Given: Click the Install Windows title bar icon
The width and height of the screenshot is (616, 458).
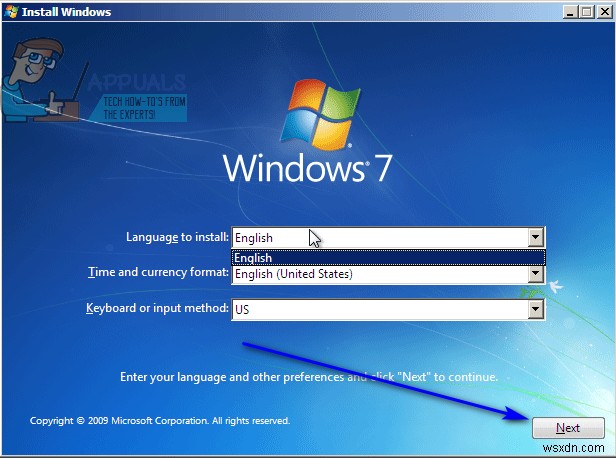Looking at the screenshot, I should pyautogui.click(x=11, y=11).
